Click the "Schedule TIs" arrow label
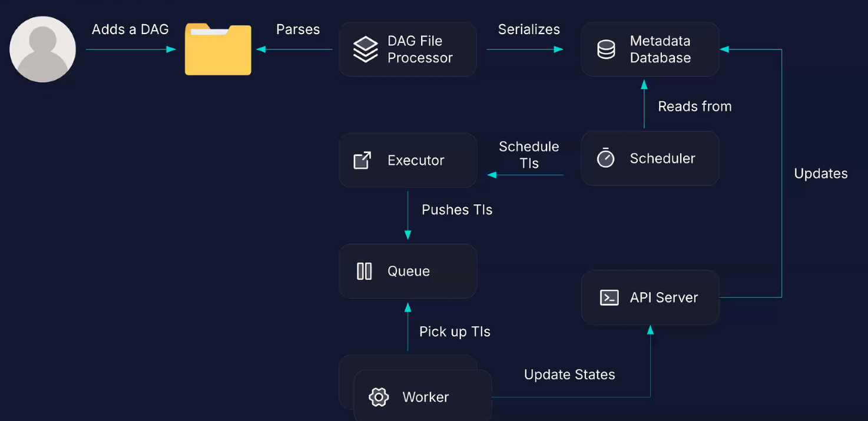Image resolution: width=868 pixels, height=421 pixels. tap(529, 155)
